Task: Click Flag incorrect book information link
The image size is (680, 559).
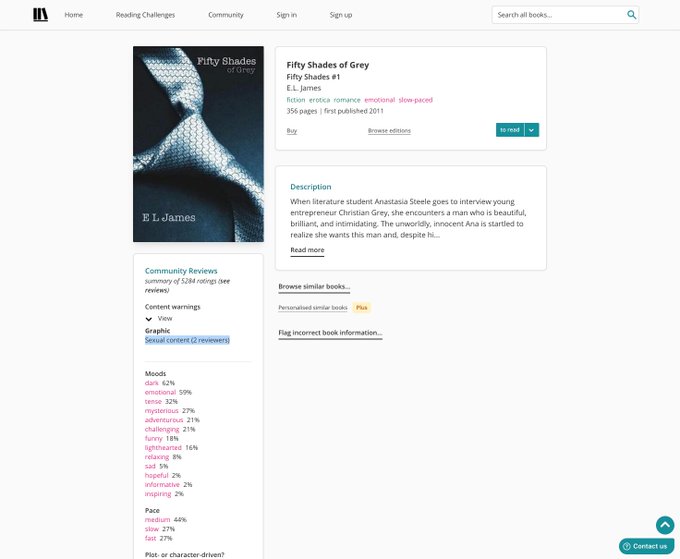Action: [330, 333]
